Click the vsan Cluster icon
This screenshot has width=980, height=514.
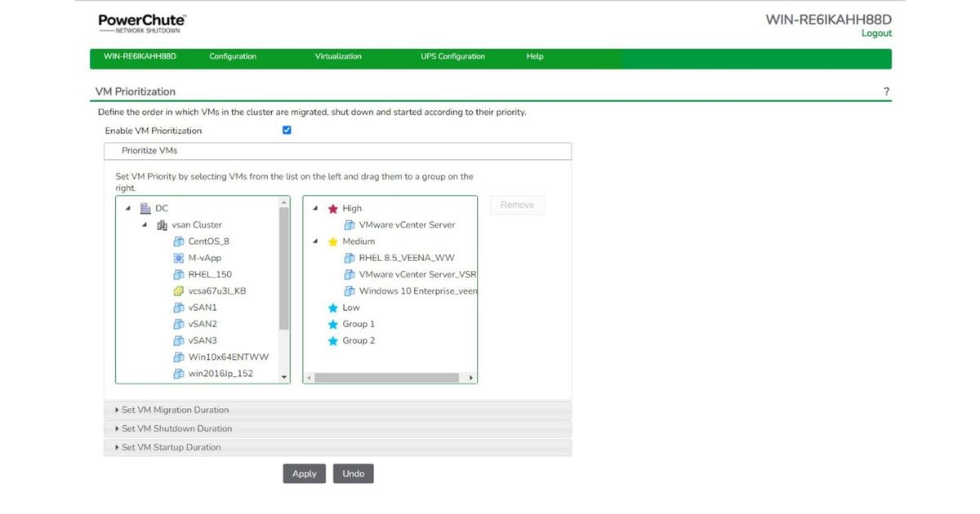click(x=162, y=225)
